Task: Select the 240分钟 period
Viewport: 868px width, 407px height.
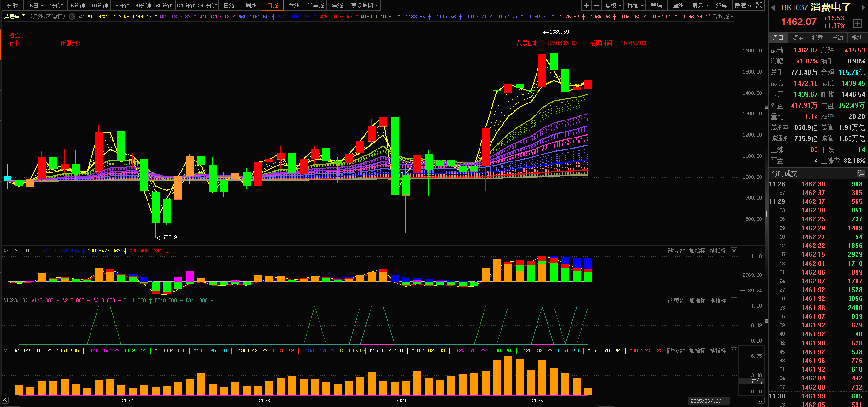Action: tap(208, 6)
